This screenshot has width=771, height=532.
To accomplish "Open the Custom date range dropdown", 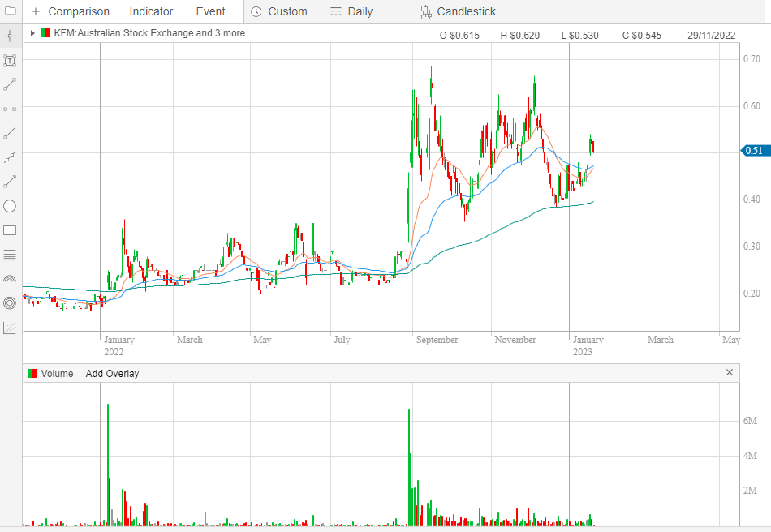I will [287, 11].
